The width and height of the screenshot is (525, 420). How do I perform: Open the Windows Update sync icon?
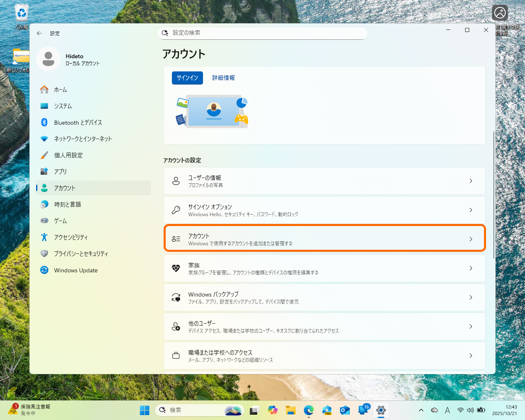point(44,270)
